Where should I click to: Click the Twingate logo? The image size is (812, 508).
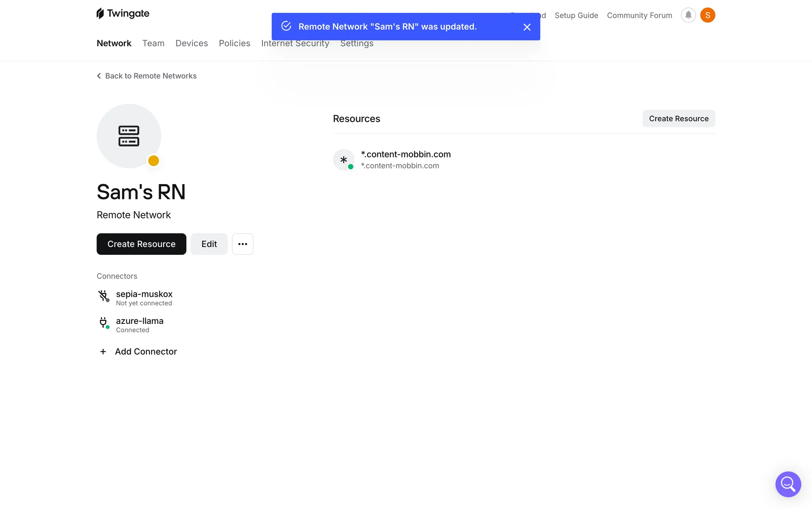click(123, 14)
